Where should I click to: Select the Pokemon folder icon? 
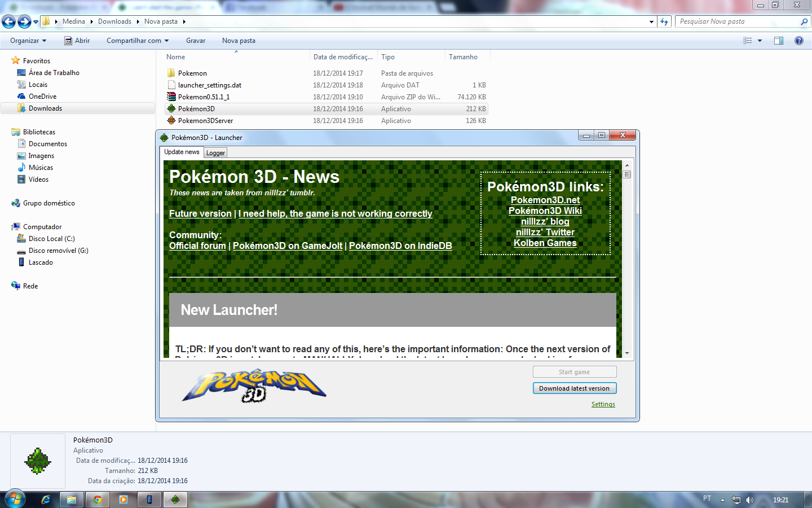(x=171, y=73)
